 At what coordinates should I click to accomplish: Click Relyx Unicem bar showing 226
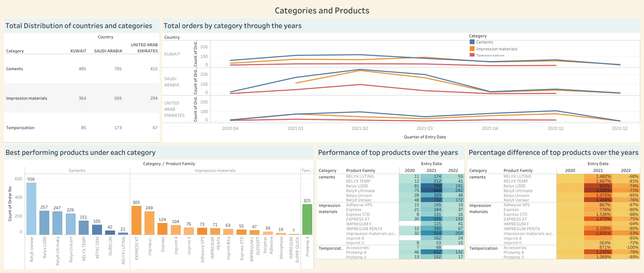click(x=71, y=224)
